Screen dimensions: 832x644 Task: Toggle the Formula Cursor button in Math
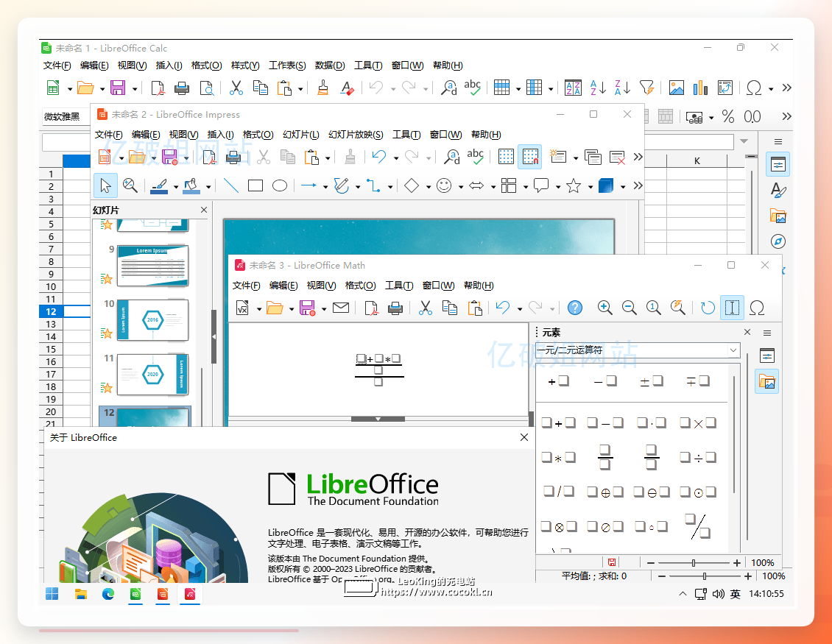pos(732,308)
